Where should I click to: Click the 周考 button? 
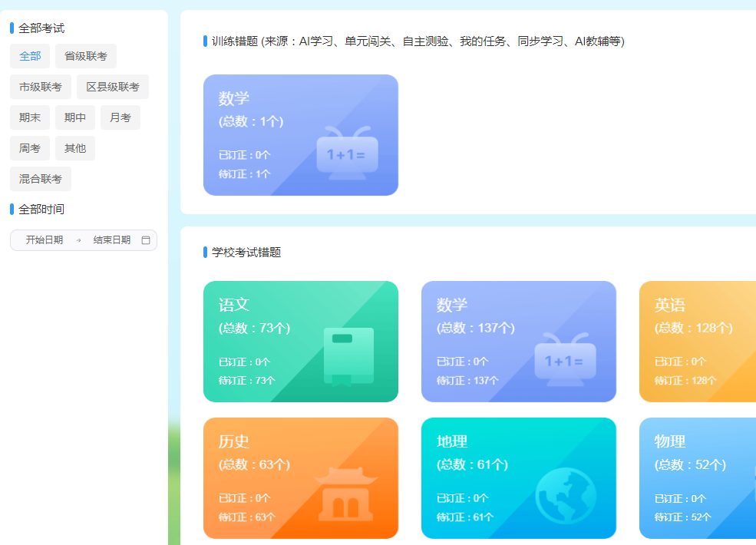coord(29,148)
